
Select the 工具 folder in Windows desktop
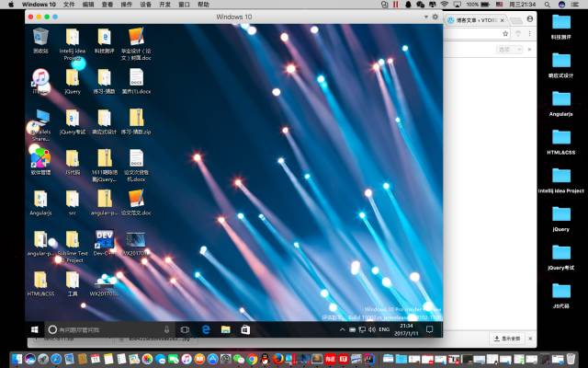[73, 280]
